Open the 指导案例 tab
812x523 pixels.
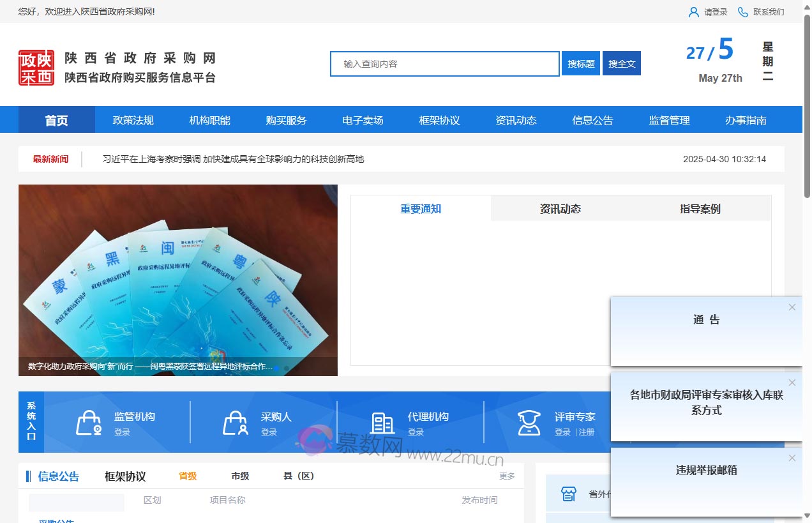click(x=700, y=209)
